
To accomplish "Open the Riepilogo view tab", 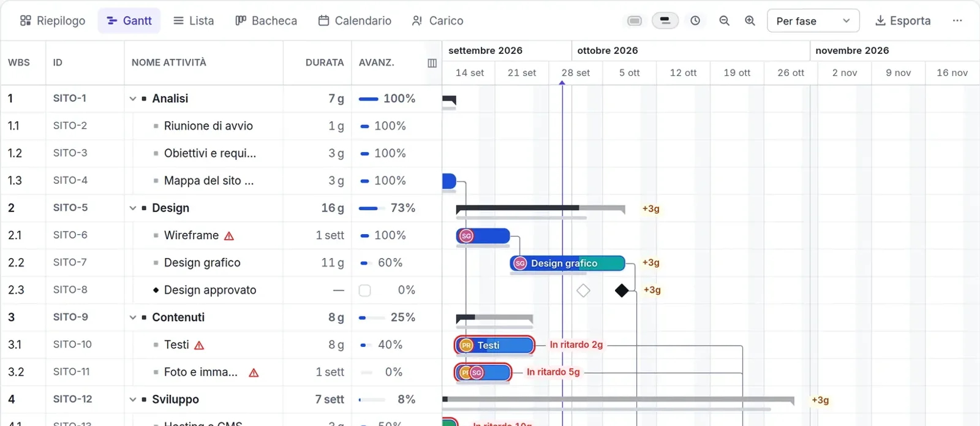I will [52, 21].
